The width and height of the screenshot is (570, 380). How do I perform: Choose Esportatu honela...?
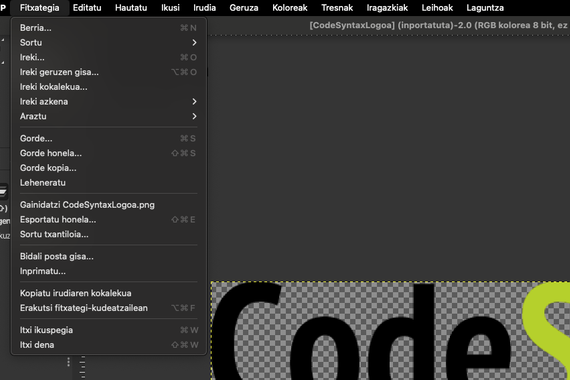click(109, 219)
